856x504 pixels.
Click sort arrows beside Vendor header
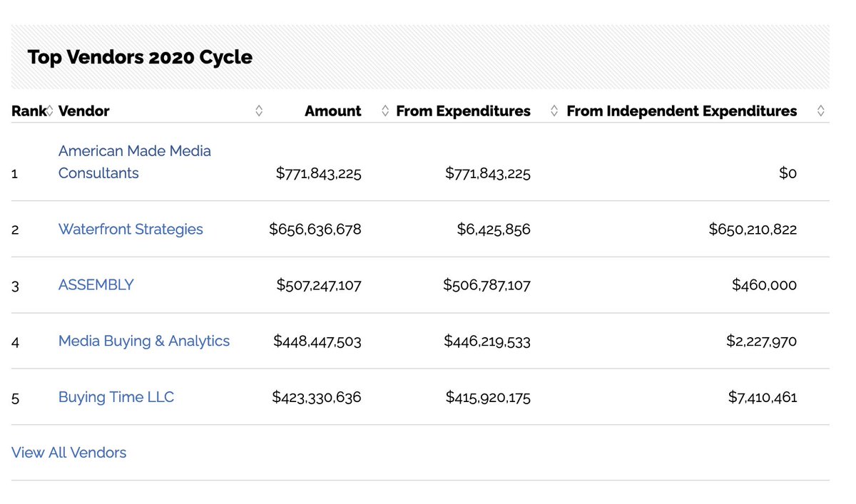(x=259, y=111)
